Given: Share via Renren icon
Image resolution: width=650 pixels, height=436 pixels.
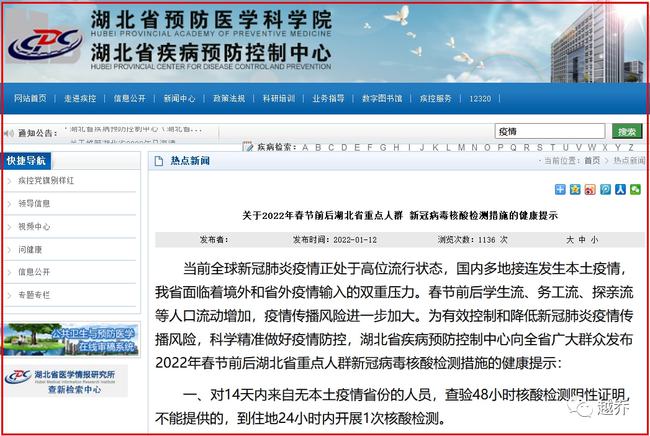Looking at the screenshot, I should coord(620,189).
